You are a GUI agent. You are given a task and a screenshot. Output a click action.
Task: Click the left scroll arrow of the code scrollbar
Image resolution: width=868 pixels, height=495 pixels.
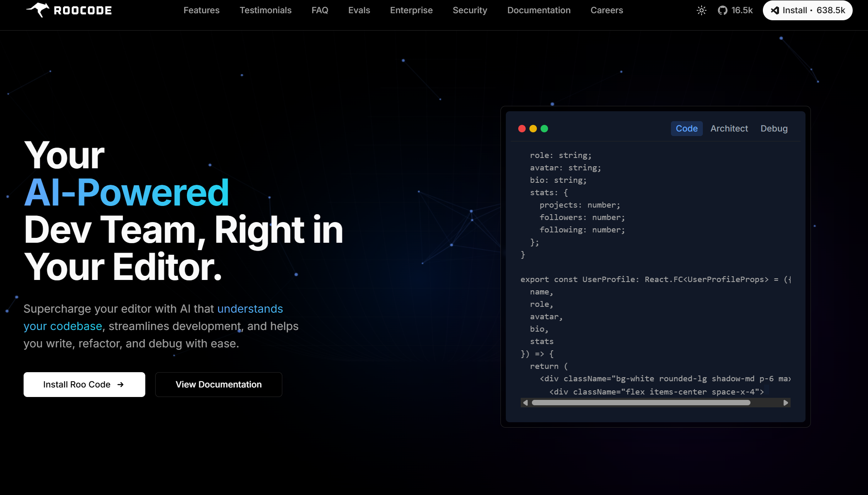525,403
